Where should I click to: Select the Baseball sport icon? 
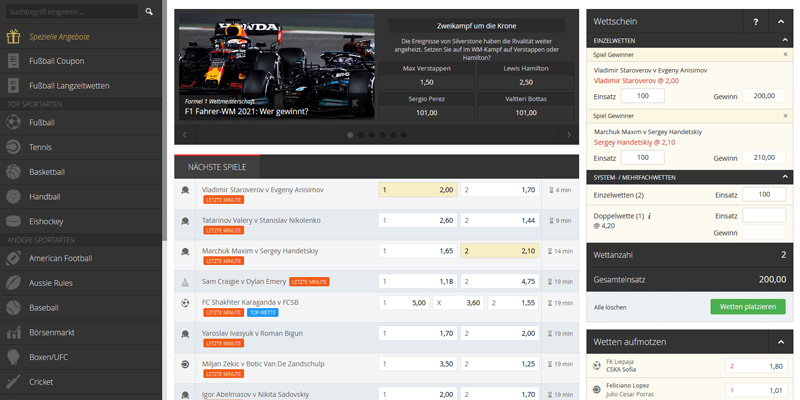(13, 308)
